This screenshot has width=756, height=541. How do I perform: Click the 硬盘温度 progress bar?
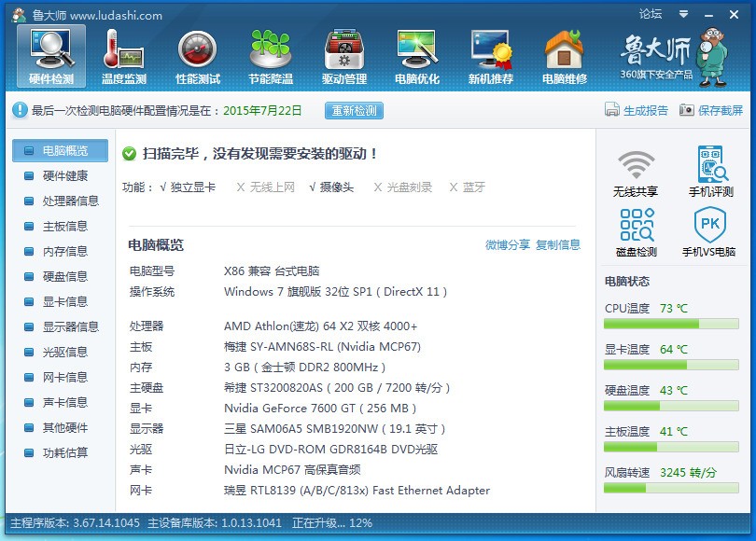[x=671, y=406]
